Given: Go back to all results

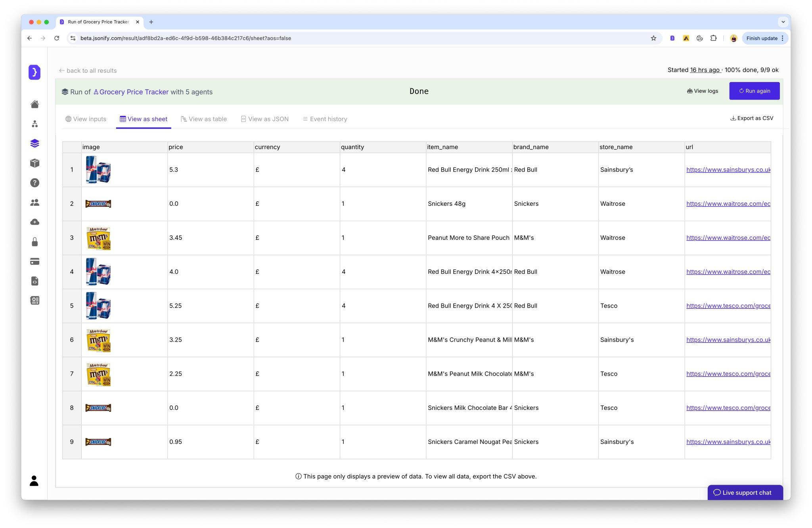Looking at the screenshot, I should pyautogui.click(x=88, y=71).
